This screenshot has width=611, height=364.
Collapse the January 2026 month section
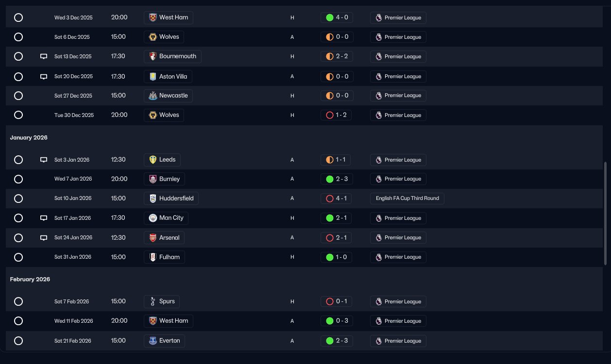point(29,138)
